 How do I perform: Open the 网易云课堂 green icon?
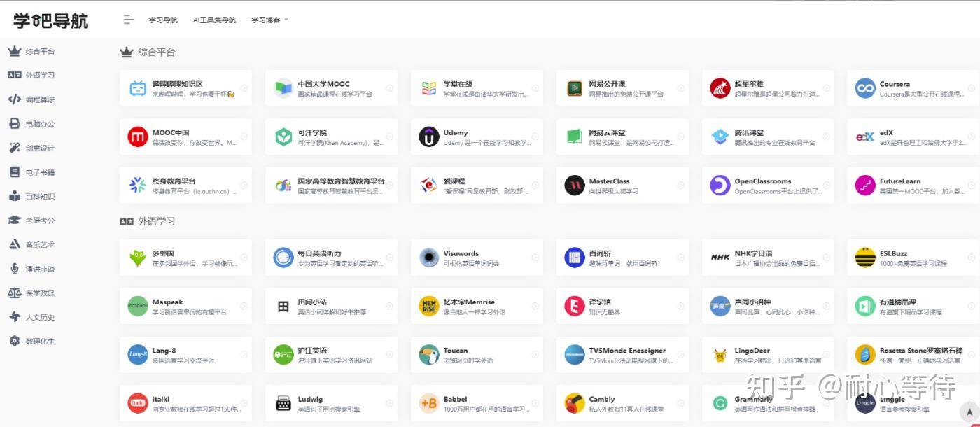(575, 136)
